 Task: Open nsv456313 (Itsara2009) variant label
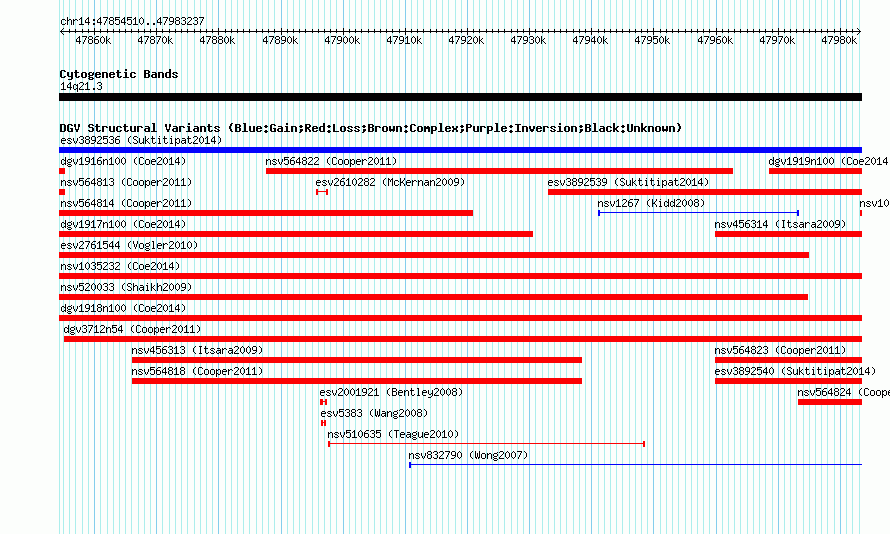197,350
